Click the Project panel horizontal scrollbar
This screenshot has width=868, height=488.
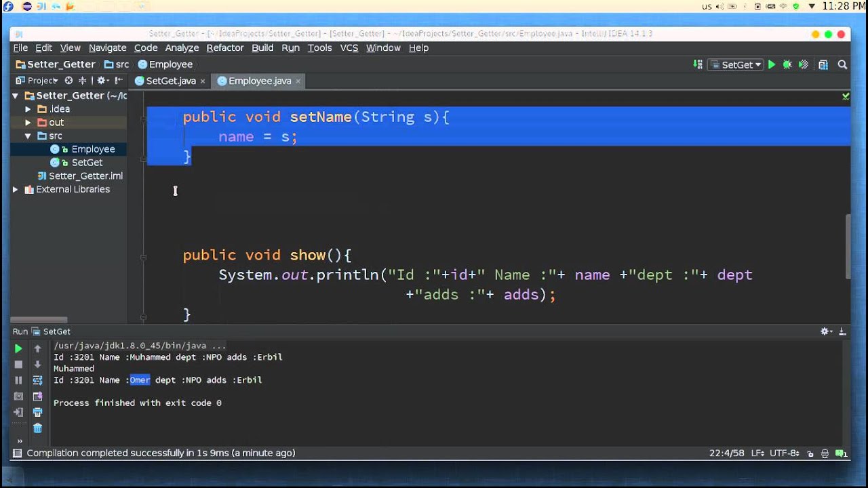click(x=39, y=320)
